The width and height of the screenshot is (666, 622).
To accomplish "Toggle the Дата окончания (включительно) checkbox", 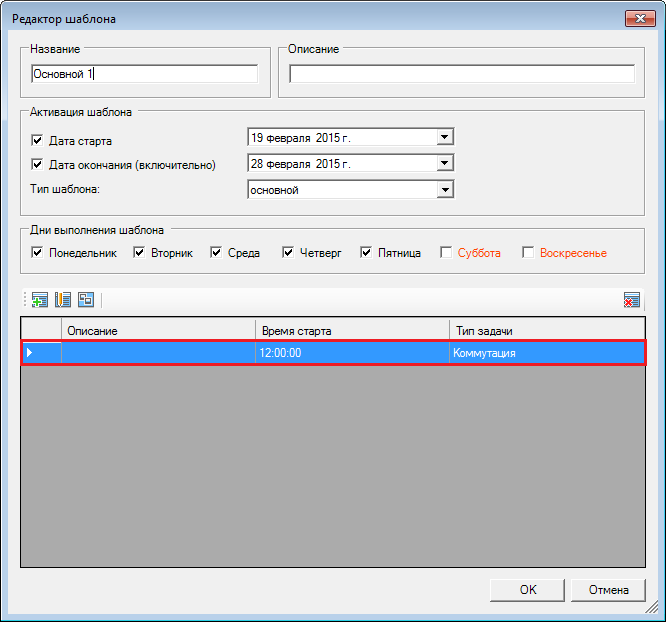I will [x=37, y=164].
